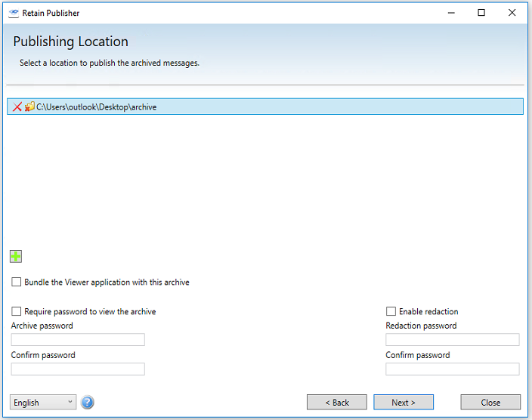Add a new publishing location with green plus
The width and height of the screenshot is (532, 420).
pos(16,257)
